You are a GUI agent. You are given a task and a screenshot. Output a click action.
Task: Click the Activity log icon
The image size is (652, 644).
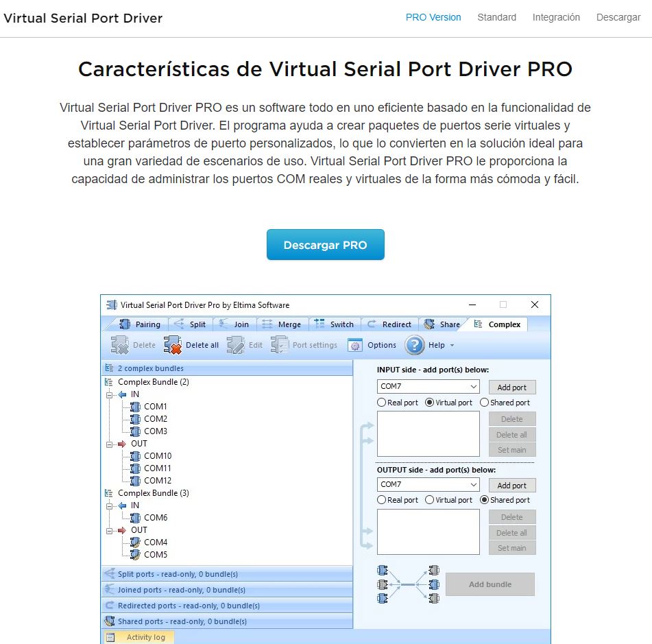[110, 637]
